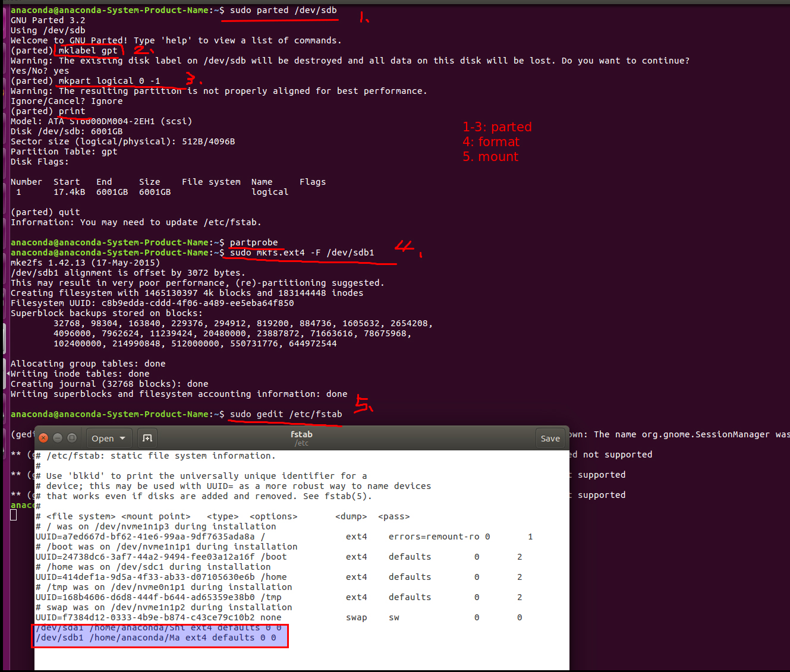Click the 'errors=remount-ro' option in fstab

tap(434, 537)
